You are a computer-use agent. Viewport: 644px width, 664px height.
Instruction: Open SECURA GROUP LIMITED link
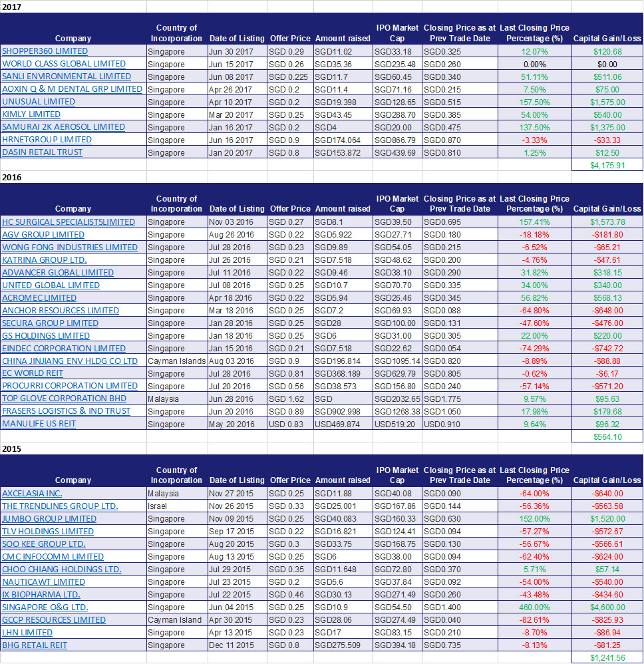coord(51,323)
